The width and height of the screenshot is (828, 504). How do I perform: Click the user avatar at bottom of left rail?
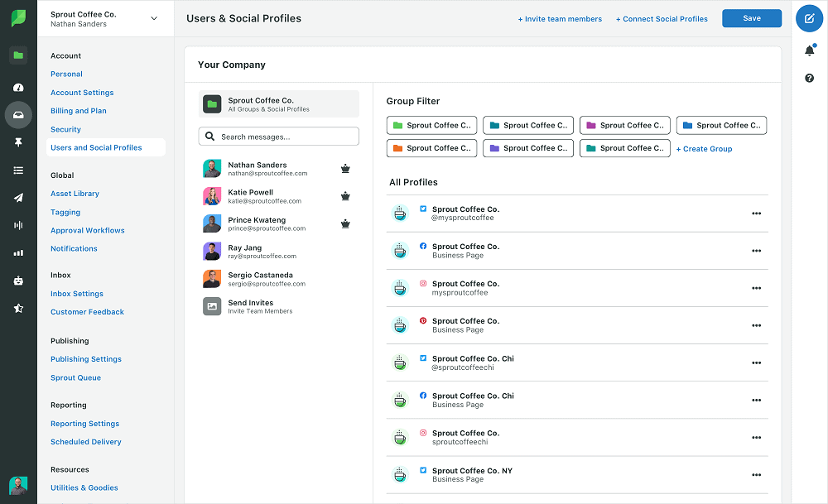click(x=18, y=486)
